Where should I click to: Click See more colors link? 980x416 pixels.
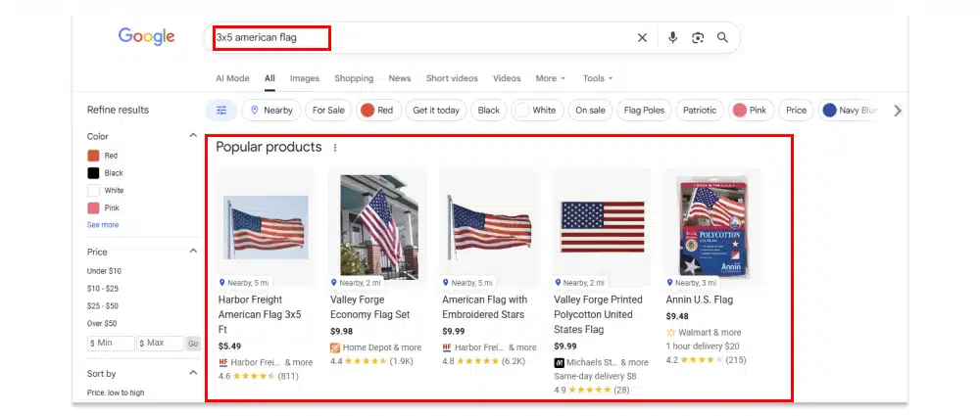(x=103, y=225)
